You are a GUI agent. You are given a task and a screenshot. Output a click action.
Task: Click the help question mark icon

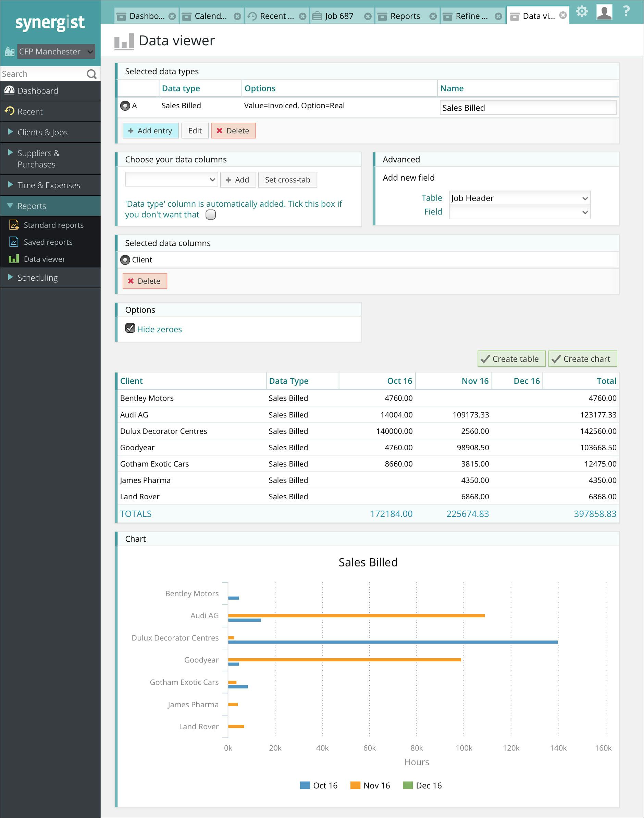click(626, 11)
